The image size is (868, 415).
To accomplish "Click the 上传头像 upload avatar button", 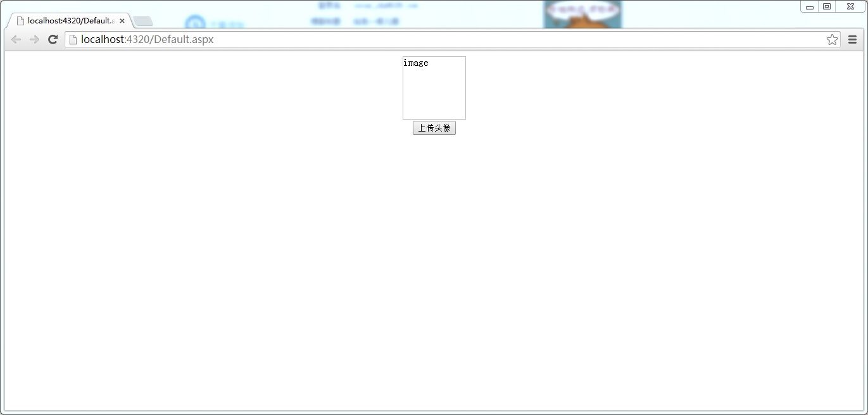I will point(434,128).
